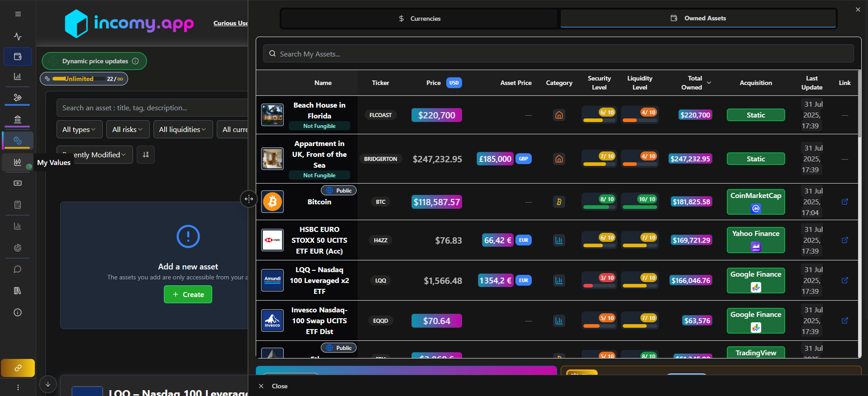The height and width of the screenshot is (396, 868).
Task: Sort by the Name column header
Action: click(x=323, y=83)
